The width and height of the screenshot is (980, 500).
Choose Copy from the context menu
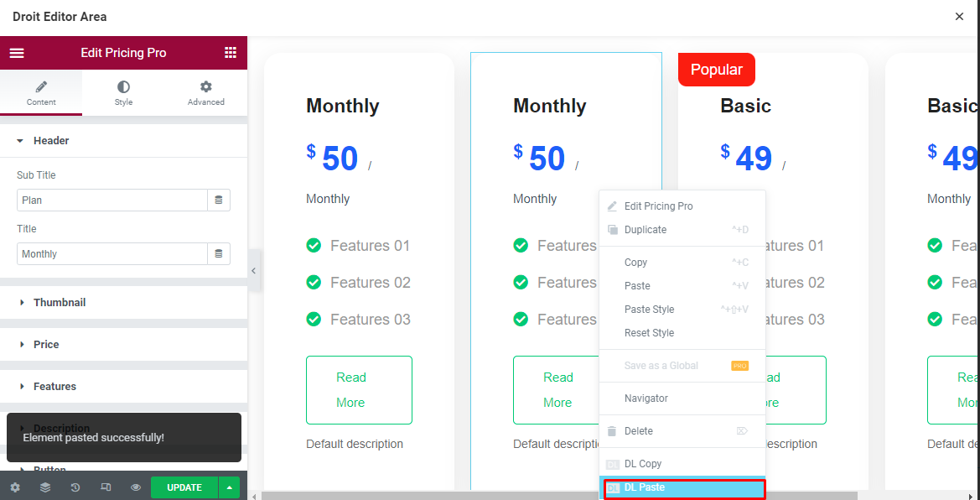[682, 263]
